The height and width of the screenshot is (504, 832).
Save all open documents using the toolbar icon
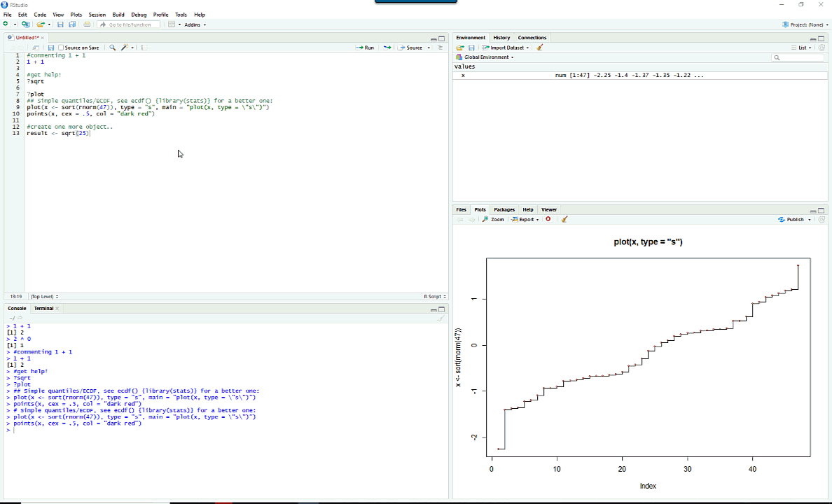(72, 24)
